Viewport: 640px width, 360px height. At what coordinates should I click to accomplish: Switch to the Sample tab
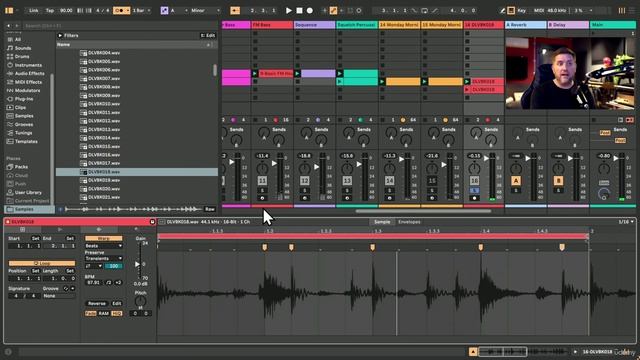coord(382,222)
